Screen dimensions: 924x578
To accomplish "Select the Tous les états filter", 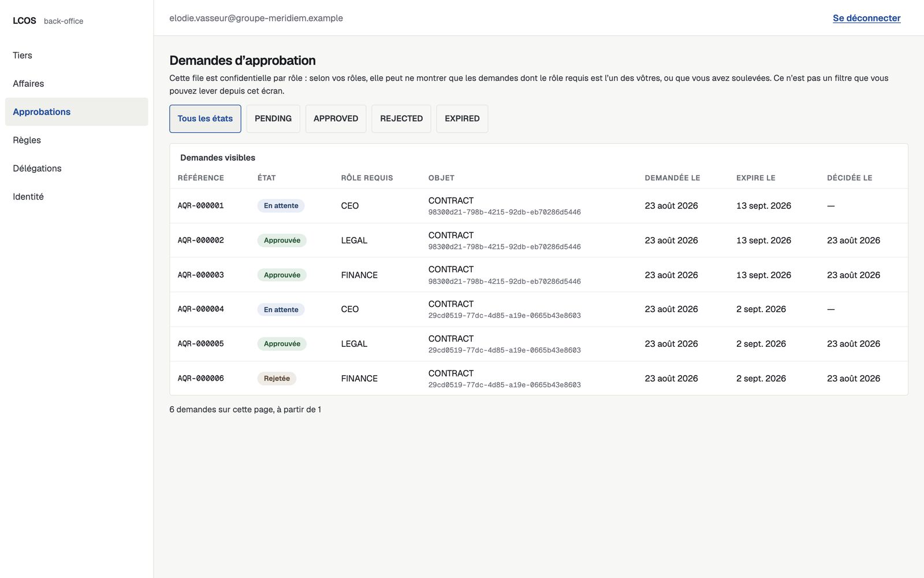I will tap(205, 118).
